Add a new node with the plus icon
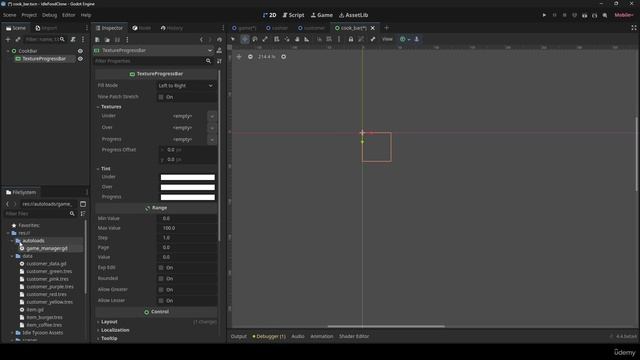Image resolution: width=640 pixels, height=360 pixels. [x=8, y=39]
